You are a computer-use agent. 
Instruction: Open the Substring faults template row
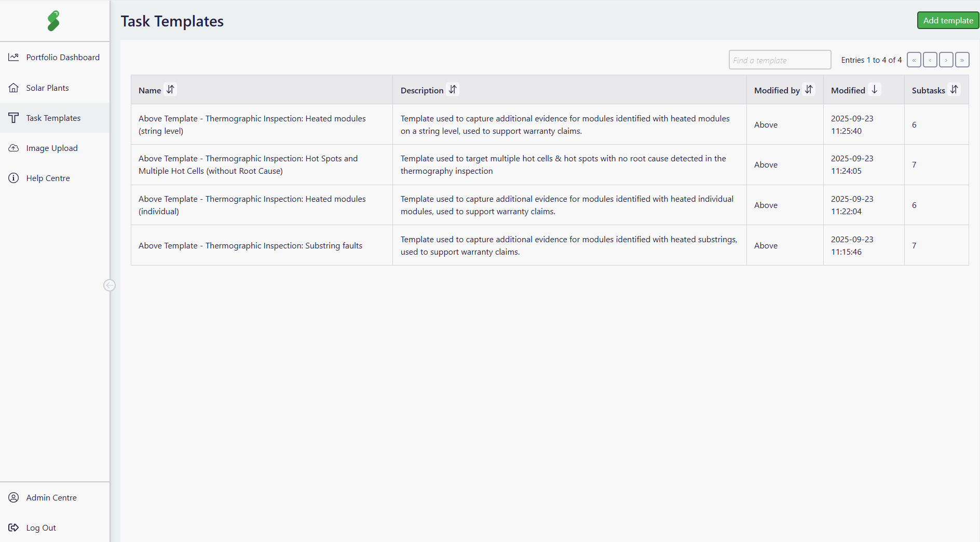(x=250, y=245)
